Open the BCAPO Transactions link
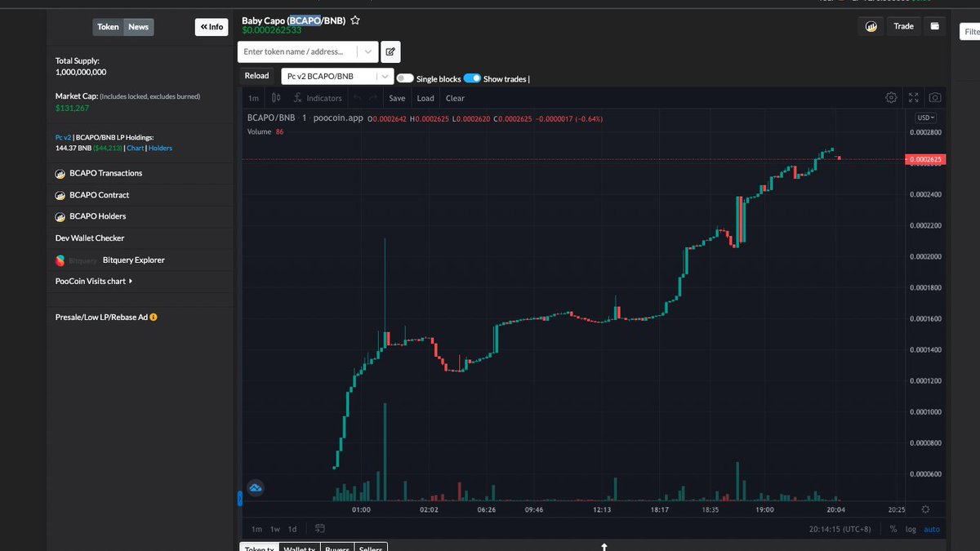Viewport: 980px width, 551px height. [x=105, y=174]
